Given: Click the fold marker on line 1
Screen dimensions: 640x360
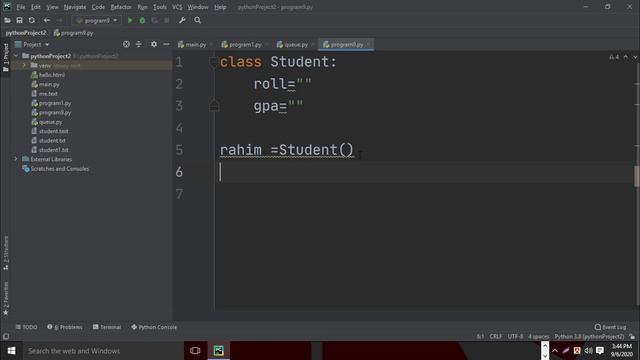Looking at the screenshot, I should click(x=214, y=62).
